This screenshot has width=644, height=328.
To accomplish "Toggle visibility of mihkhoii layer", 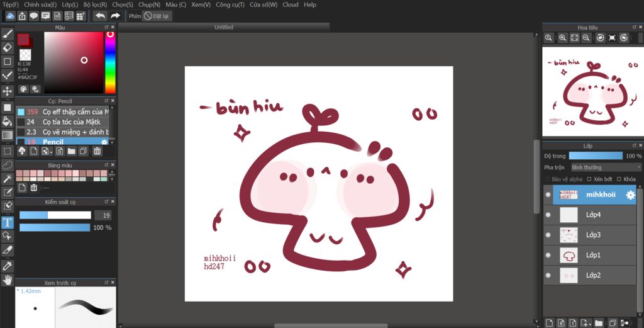I will pos(548,195).
